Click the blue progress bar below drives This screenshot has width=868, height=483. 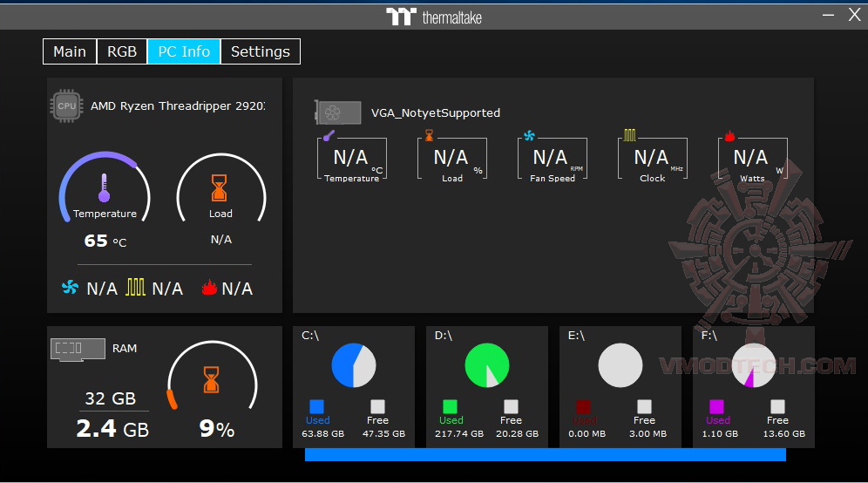point(546,455)
